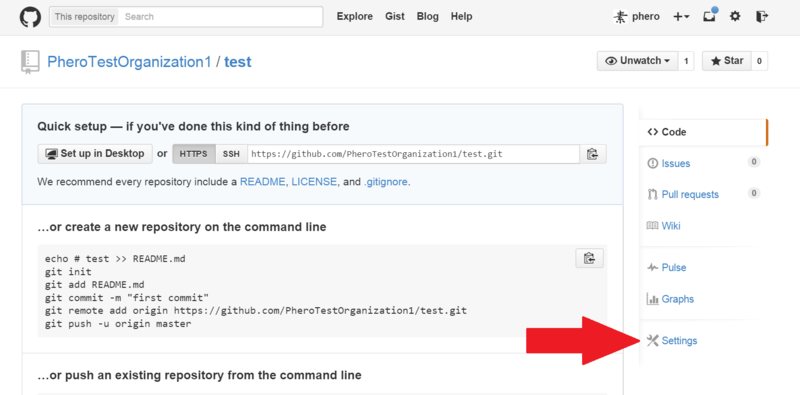Image resolution: width=800 pixels, height=395 pixels.
Task: Open Graphs in sidebar
Action: click(670, 299)
